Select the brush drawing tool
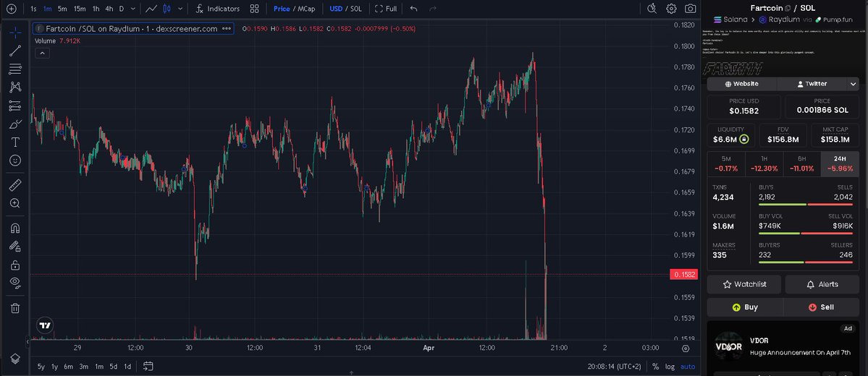 pos(15,124)
